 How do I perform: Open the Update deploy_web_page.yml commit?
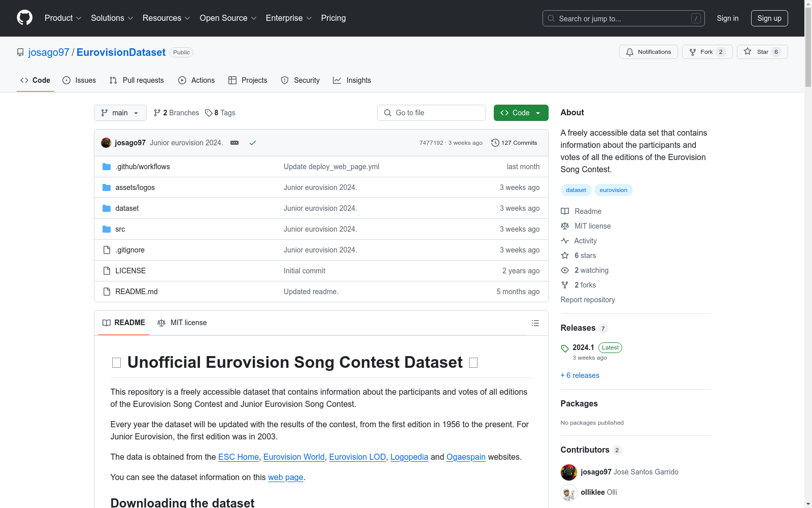point(331,167)
